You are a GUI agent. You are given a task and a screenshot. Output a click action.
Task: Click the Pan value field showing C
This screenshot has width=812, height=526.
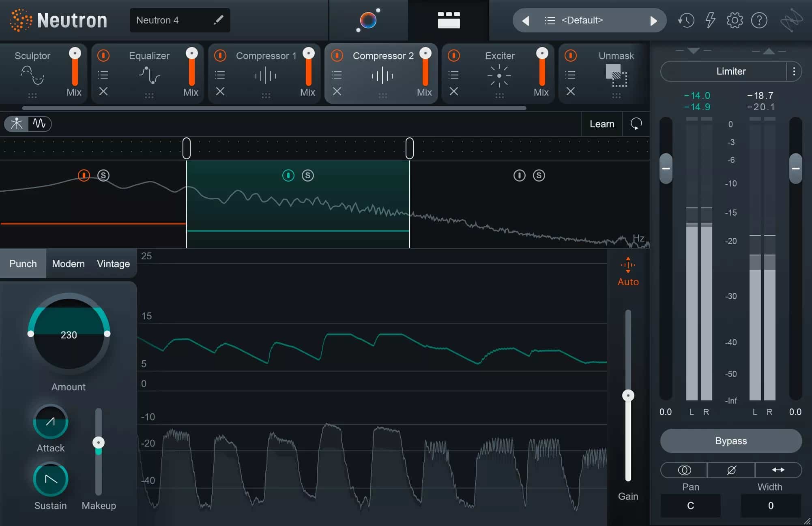[x=690, y=505]
